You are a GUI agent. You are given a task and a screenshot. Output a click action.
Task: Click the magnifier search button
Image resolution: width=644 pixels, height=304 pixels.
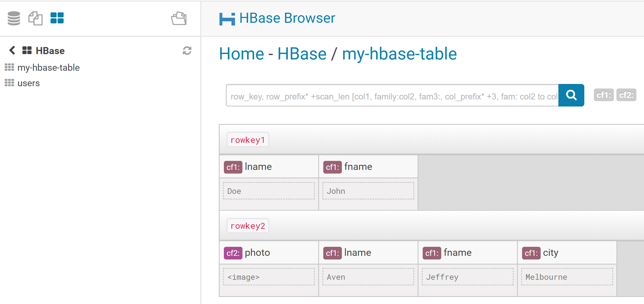[x=571, y=95]
